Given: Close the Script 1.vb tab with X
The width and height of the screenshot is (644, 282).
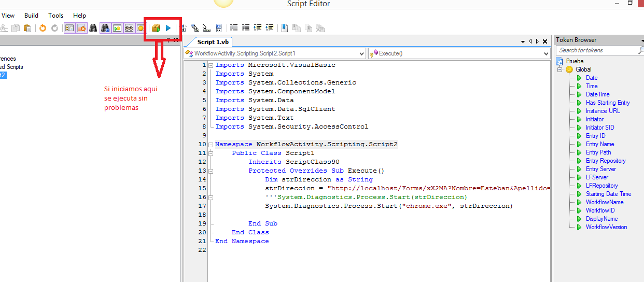Looking at the screenshot, I should pyautogui.click(x=544, y=41).
